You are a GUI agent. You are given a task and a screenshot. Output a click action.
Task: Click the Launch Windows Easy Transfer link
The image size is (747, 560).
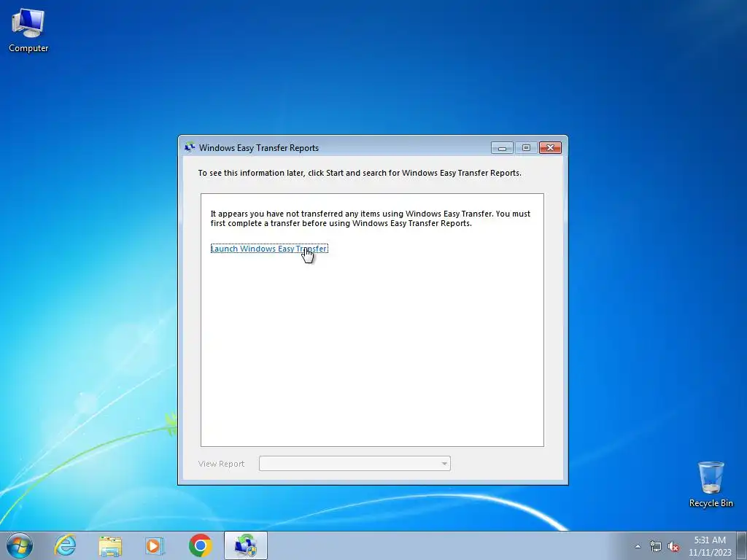click(269, 249)
